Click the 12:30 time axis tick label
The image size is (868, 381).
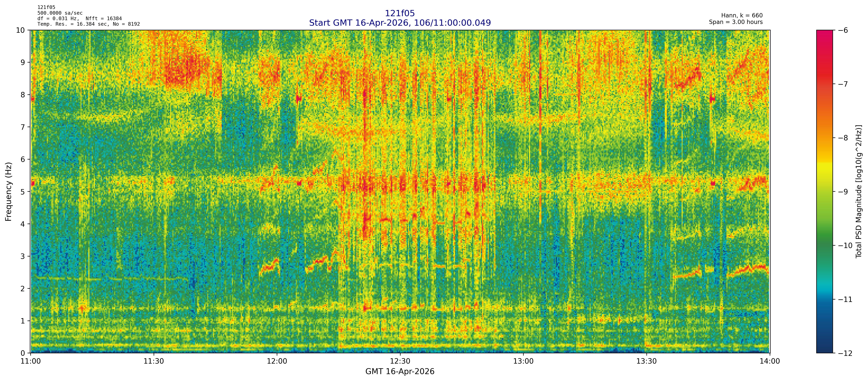click(x=400, y=361)
